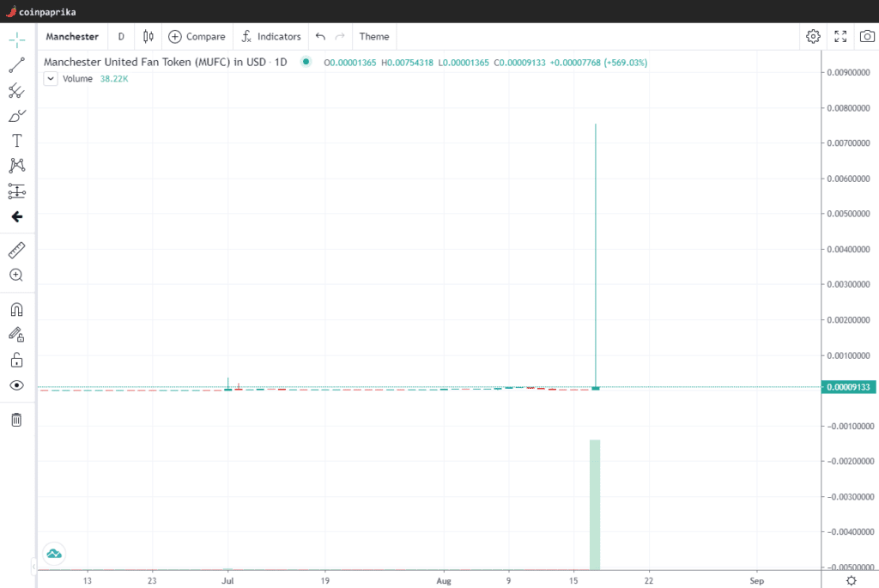Open chart settings gear
The width and height of the screenshot is (879, 588).
click(x=813, y=36)
